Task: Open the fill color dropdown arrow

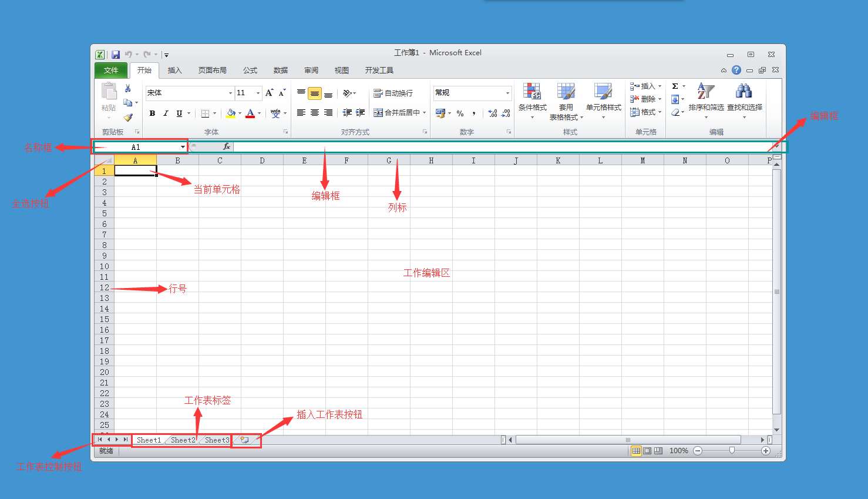Action: point(238,113)
